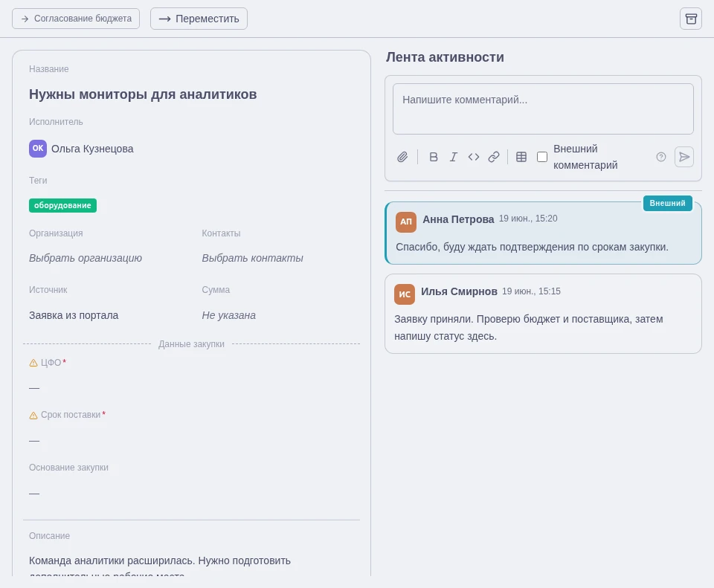Edit title Нужны мониторы для аналитиков
The height and width of the screenshot is (588, 714).
pos(143,94)
